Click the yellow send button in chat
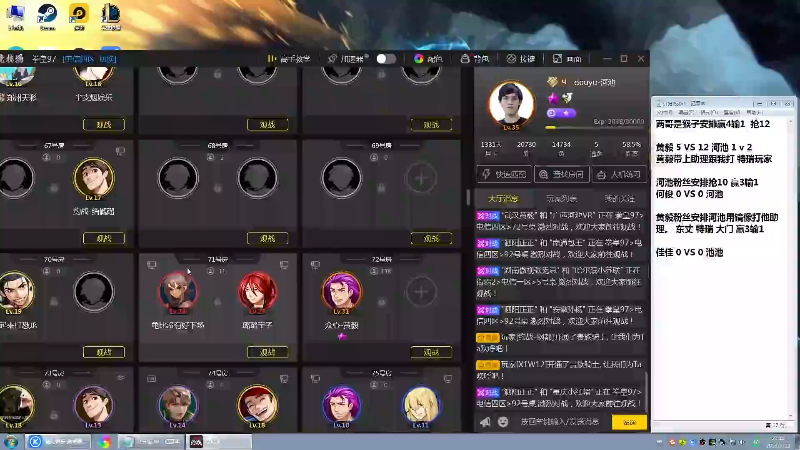Image resolution: width=800 pixels, height=450 pixels. pyautogui.click(x=630, y=422)
